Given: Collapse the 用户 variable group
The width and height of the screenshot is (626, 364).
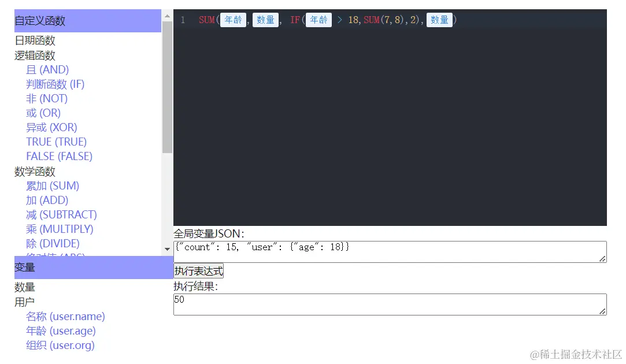Looking at the screenshot, I should tap(24, 302).
